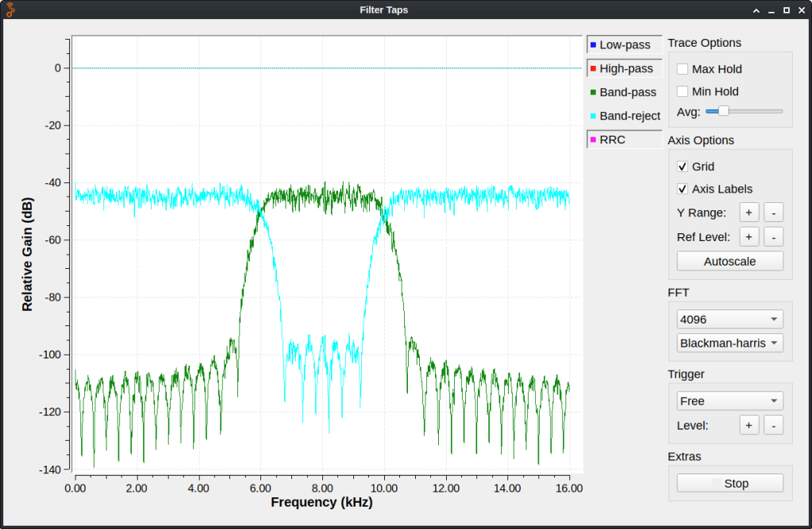The height and width of the screenshot is (529, 812).
Task: Increase Y Range with plus button
Action: tap(749, 213)
